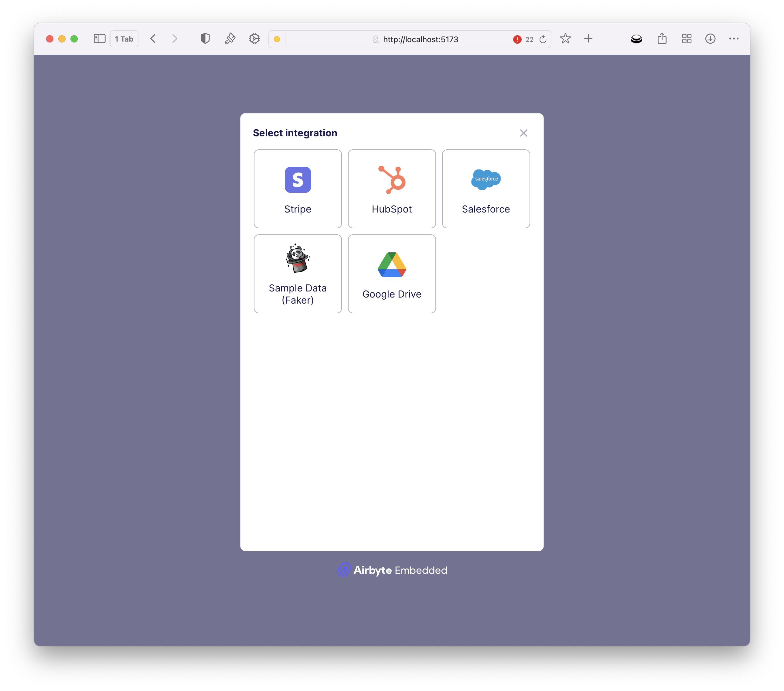Show the tab overview grid
784x691 pixels.
(686, 39)
